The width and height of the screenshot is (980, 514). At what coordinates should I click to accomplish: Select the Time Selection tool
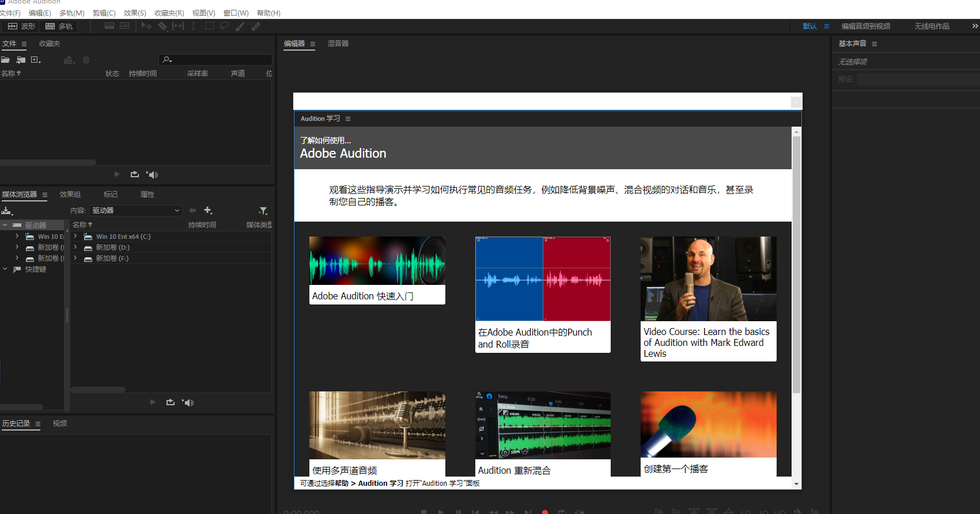[193, 26]
